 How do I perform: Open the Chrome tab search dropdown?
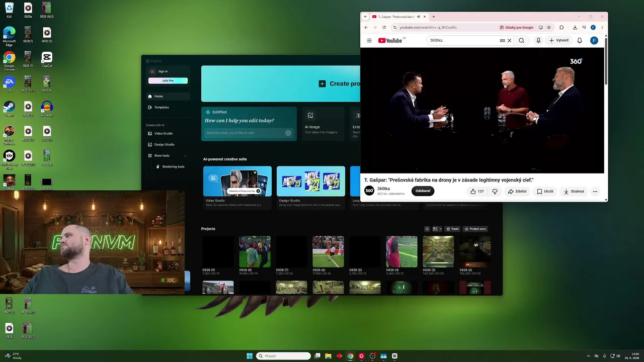click(366, 17)
